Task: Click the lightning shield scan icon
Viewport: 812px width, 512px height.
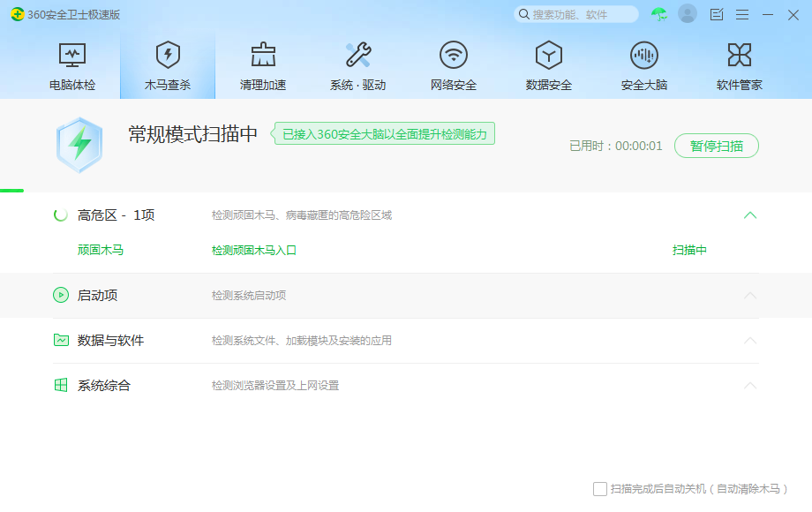Action: tap(79, 145)
